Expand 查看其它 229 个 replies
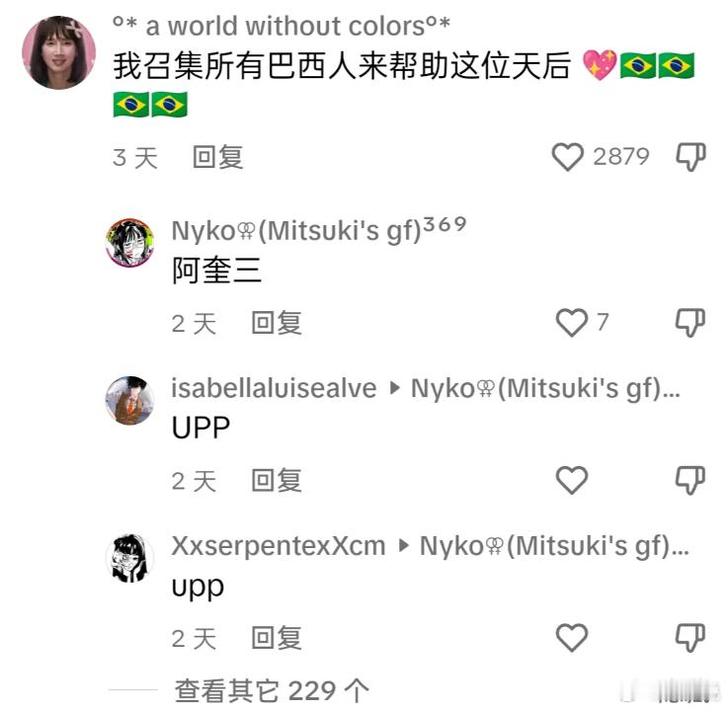Screen dimensions: 728x710 (x=272, y=691)
